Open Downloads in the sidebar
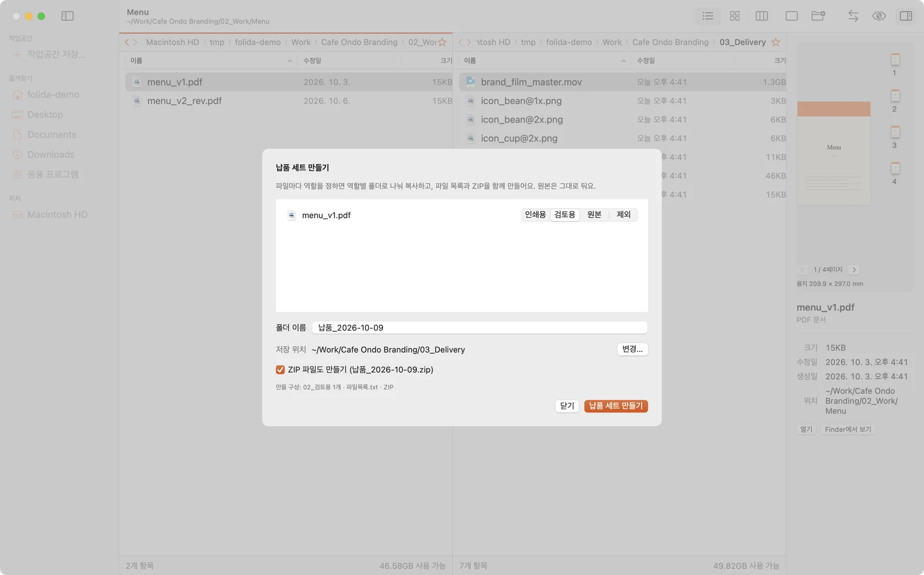 point(51,155)
